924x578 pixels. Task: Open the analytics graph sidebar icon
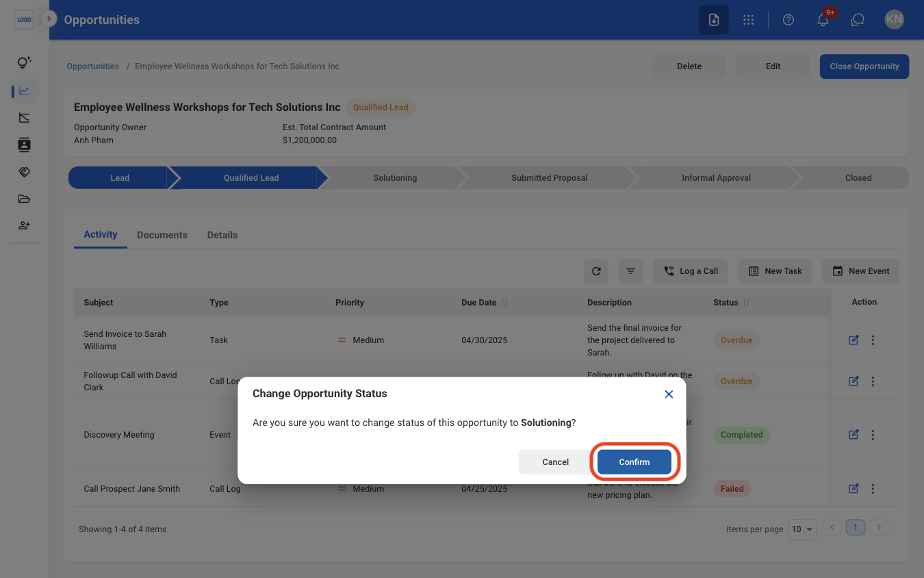24,118
